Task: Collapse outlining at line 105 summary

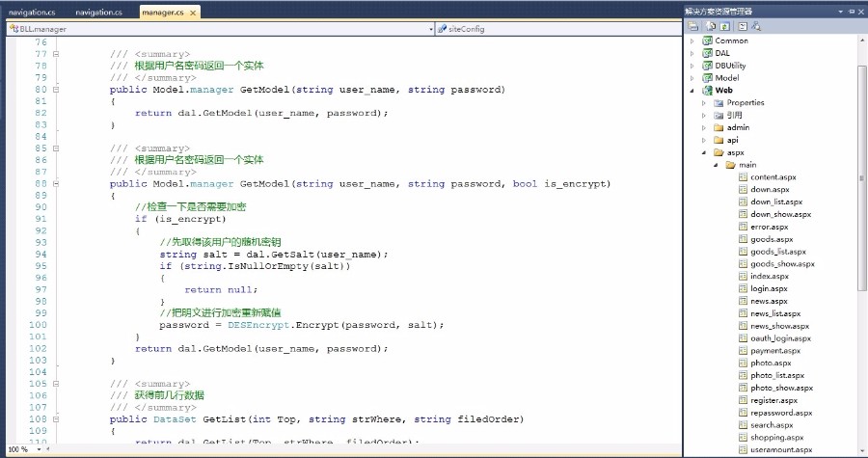Action: pos(55,384)
